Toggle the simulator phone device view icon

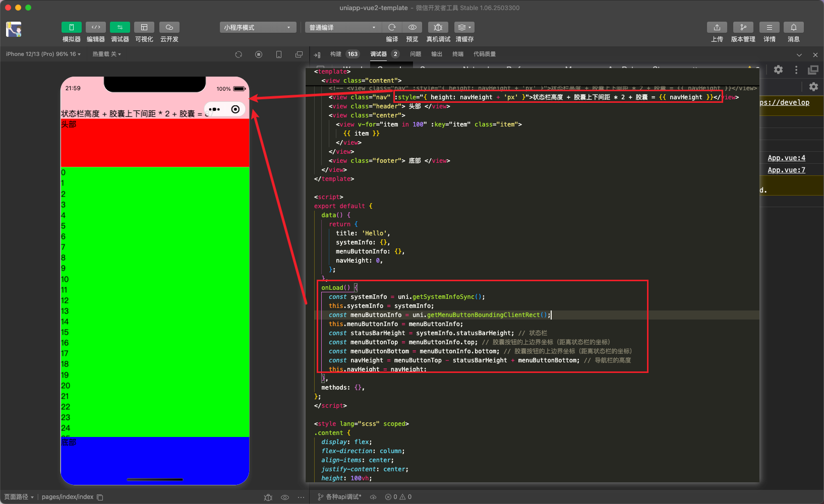click(x=279, y=54)
